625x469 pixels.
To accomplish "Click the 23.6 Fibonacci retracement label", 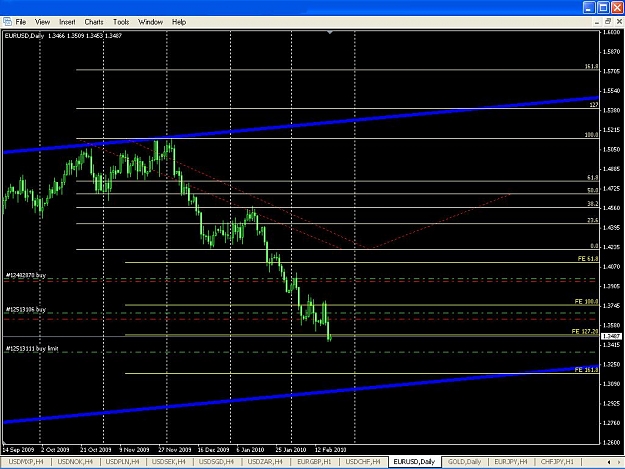I will click(593, 220).
